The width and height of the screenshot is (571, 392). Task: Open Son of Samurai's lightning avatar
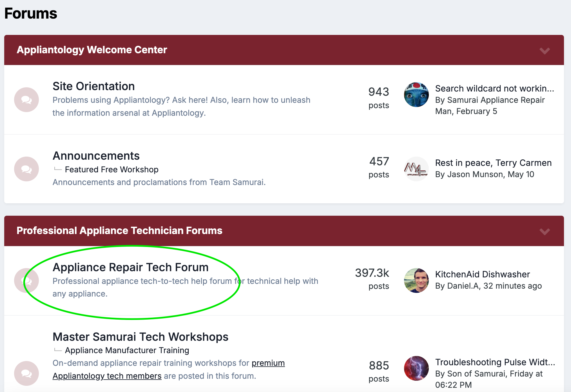click(416, 368)
